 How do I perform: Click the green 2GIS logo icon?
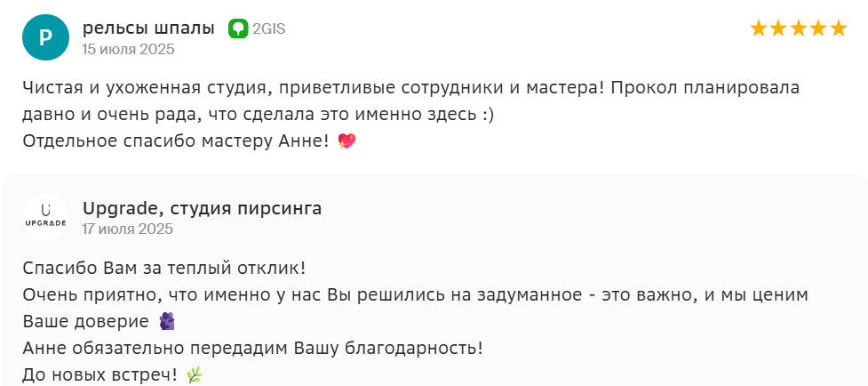238,28
